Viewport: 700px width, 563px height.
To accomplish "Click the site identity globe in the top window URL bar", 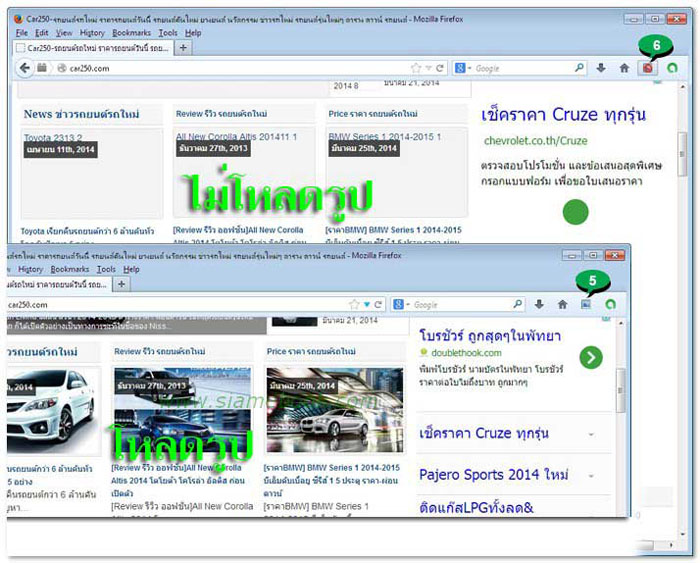I will coord(62,68).
